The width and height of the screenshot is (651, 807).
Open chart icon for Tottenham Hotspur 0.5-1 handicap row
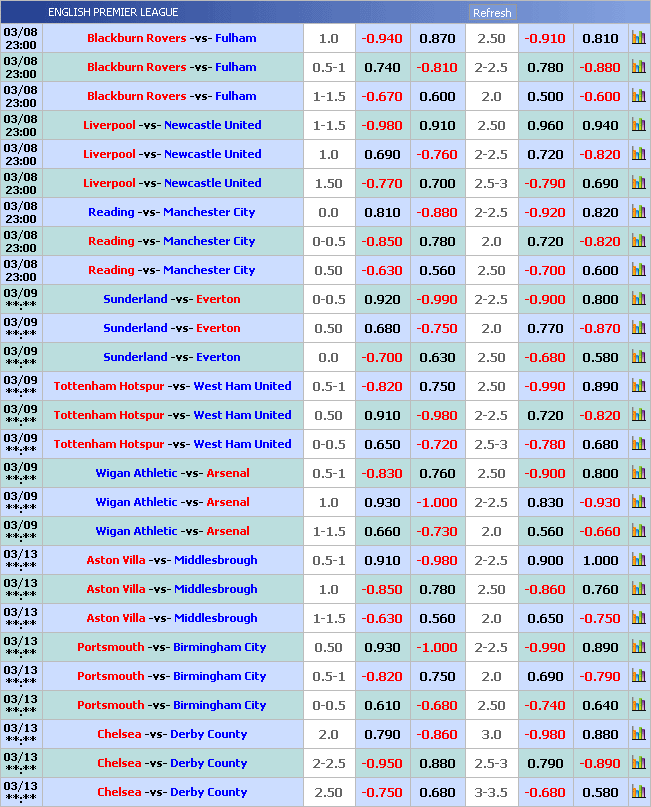(639, 385)
